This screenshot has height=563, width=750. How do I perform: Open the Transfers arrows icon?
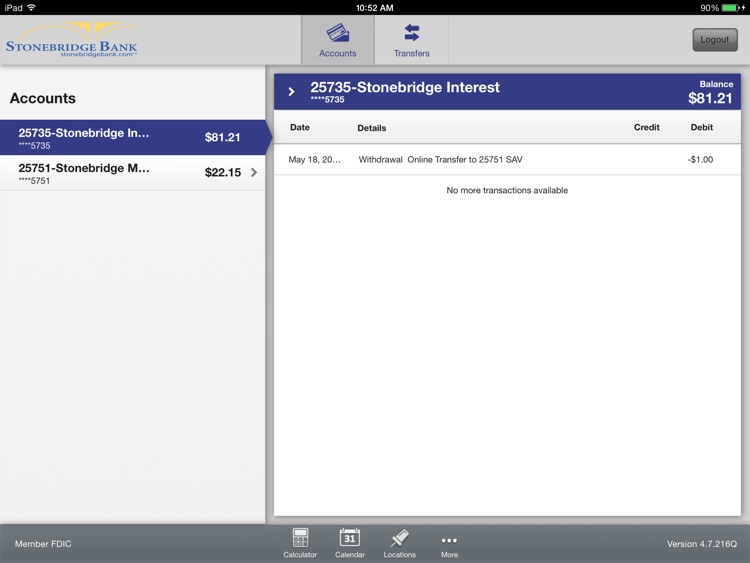click(x=411, y=33)
